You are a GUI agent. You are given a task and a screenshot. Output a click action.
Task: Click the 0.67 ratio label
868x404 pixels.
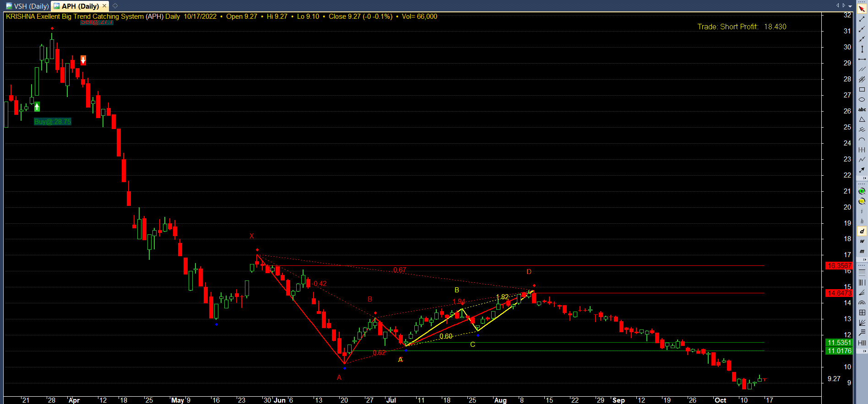[x=400, y=270]
